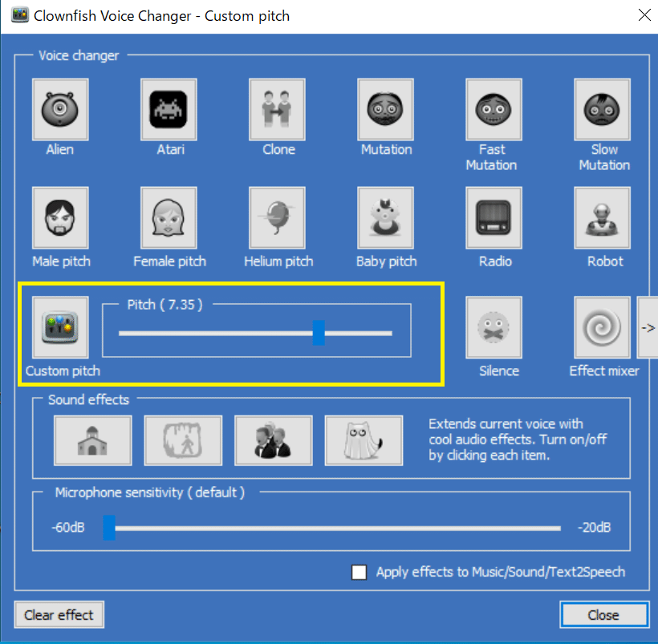658x644 pixels.
Task: Click the custom Pitch slider handle
Action: click(319, 333)
